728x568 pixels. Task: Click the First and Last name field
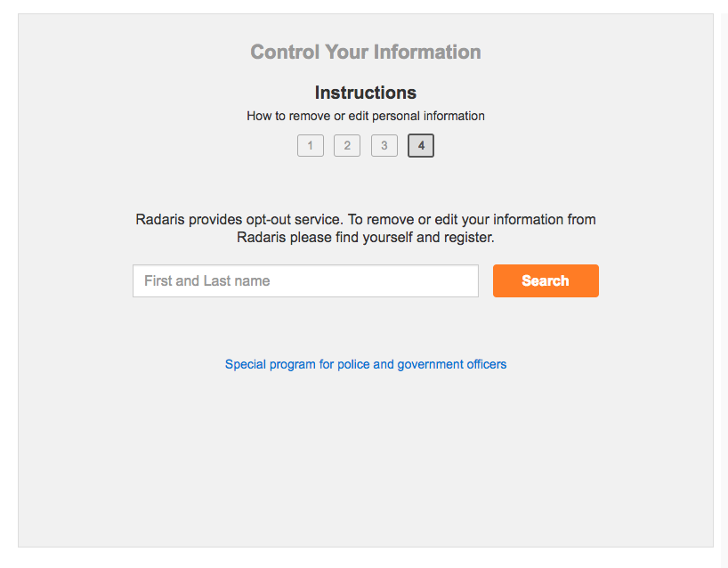pyautogui.click(x=305, y=280)
